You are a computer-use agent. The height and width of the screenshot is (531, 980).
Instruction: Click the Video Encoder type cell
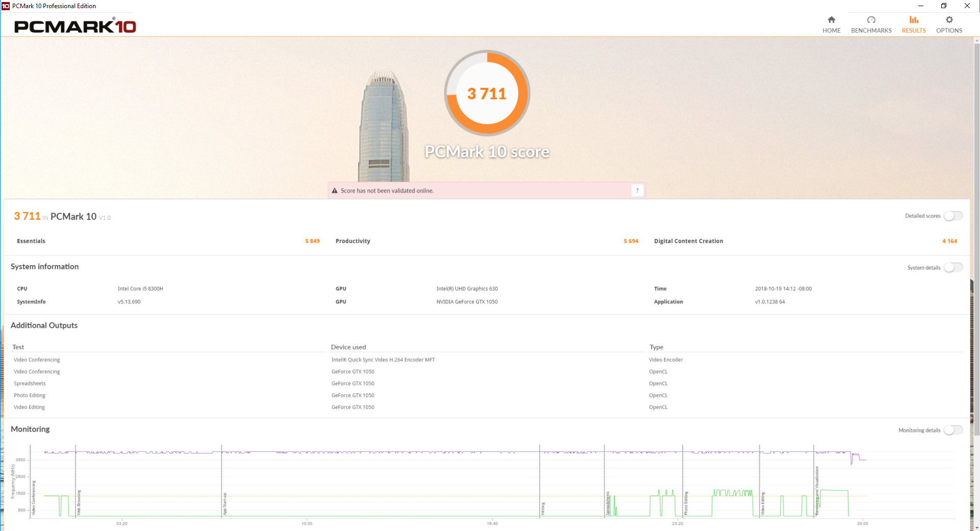pos(666,360)
